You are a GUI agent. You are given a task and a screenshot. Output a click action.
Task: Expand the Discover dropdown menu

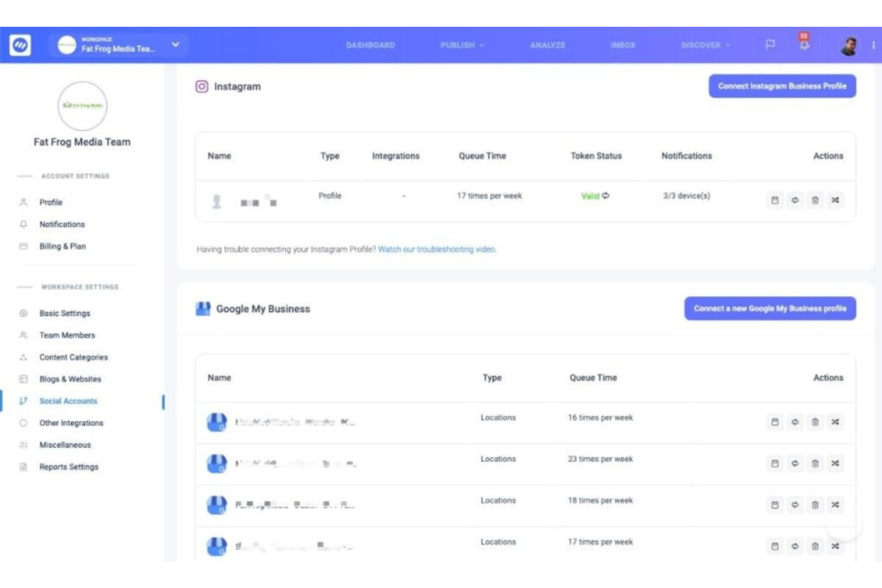pyautogui.click(x=706, y=45)
